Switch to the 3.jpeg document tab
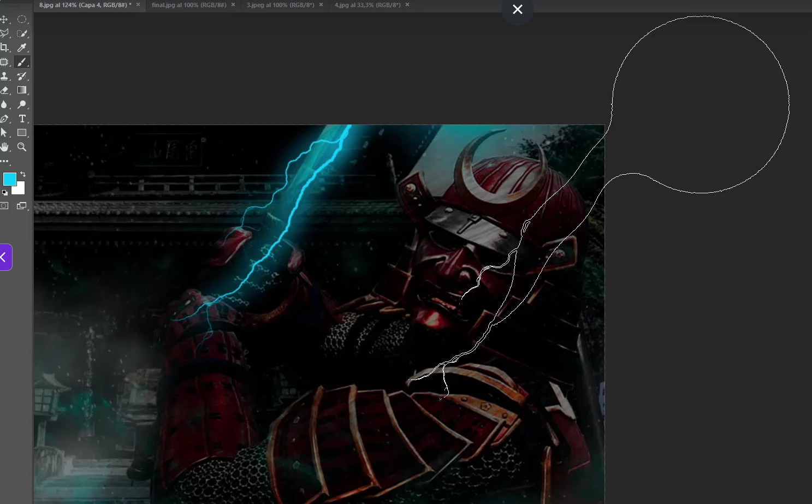 (x=281, y=5)
